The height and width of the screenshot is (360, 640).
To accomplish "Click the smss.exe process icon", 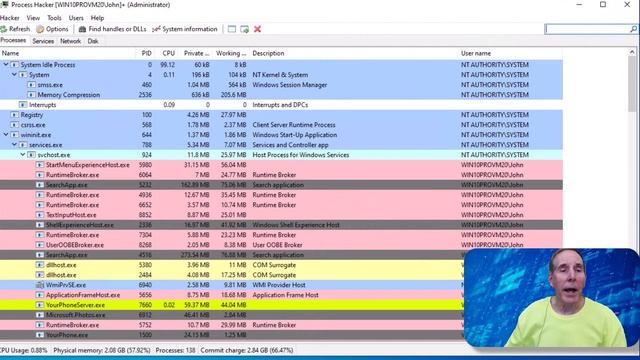I will pyautogui.click(x=31, y=85).
